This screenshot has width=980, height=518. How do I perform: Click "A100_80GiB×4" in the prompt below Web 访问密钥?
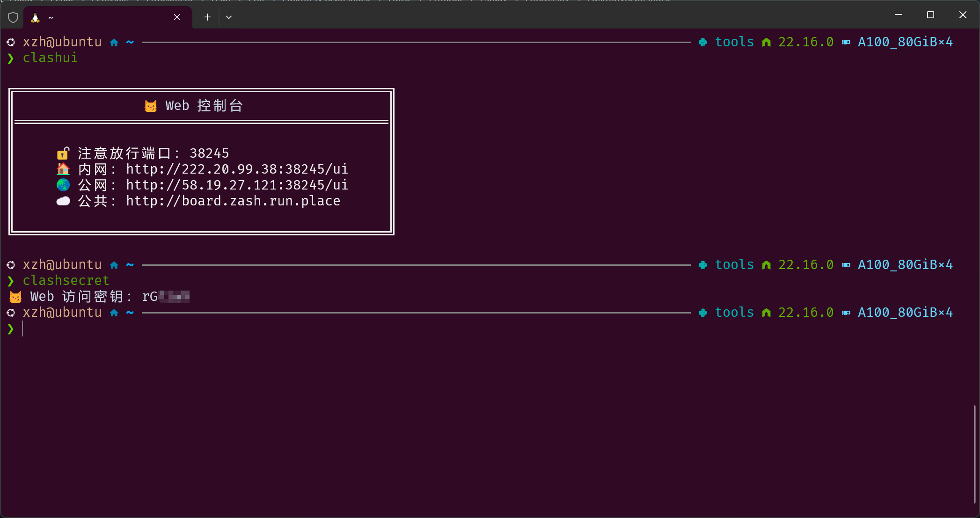pyautogui.click(x=905, y=313)
